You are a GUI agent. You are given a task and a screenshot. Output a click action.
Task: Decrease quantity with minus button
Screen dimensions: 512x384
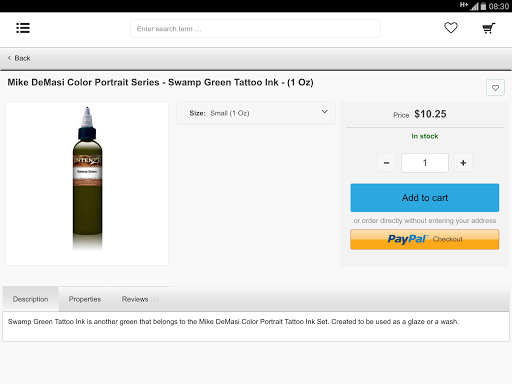click(x=386, y=163)
